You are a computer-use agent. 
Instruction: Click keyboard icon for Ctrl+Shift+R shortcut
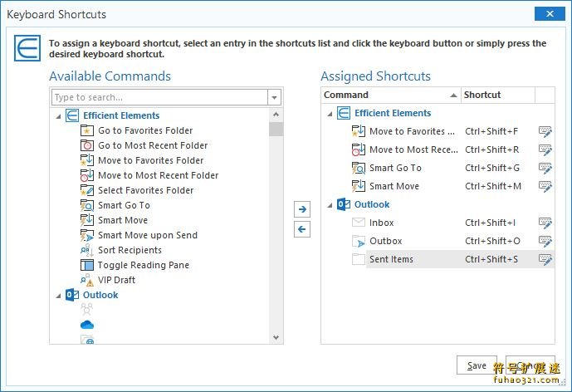click(x=545, y=149)
